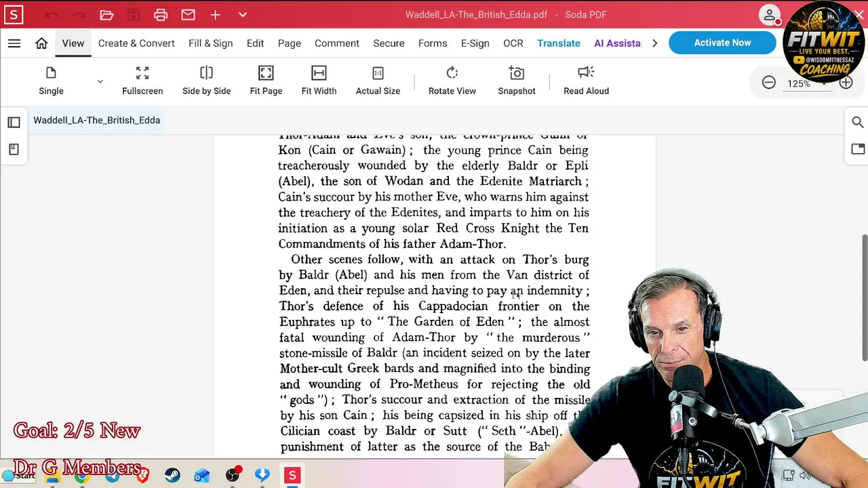The image size is (868, 488).
Task: Open the bookmarks panel icon
Action: tap(14, 149)
